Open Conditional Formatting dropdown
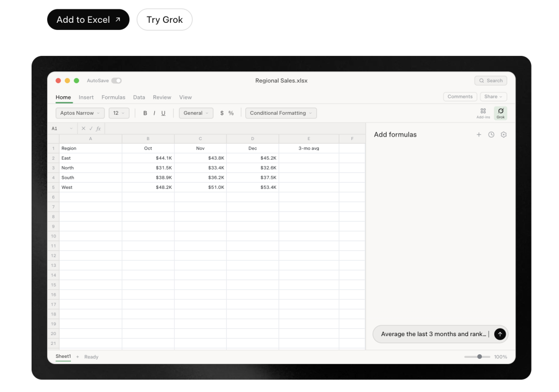This screenshot has width=559, height=392. tap(281, 113)
